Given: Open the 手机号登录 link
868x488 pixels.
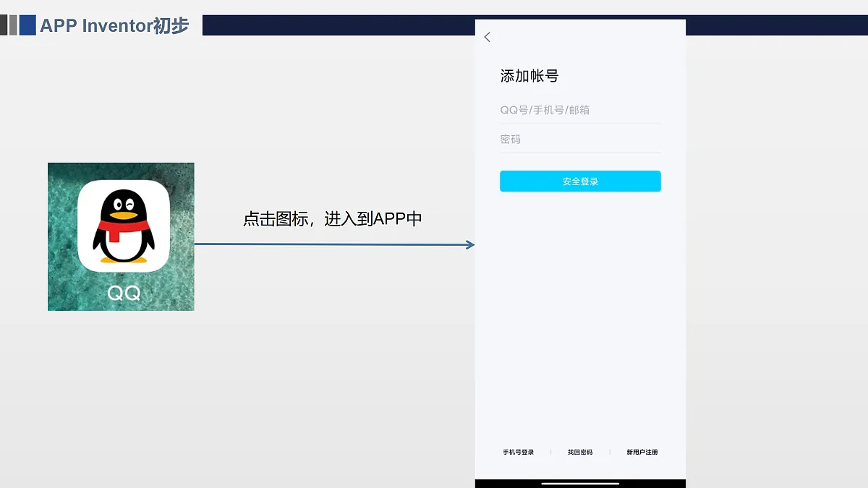Looking at the screenshot, I should click(519, 452).
